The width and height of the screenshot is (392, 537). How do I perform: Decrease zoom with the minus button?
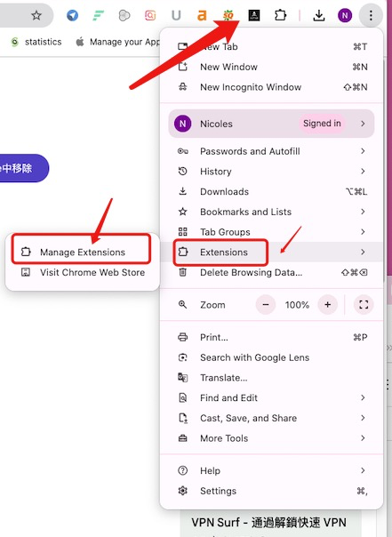(x=266, y=304)
